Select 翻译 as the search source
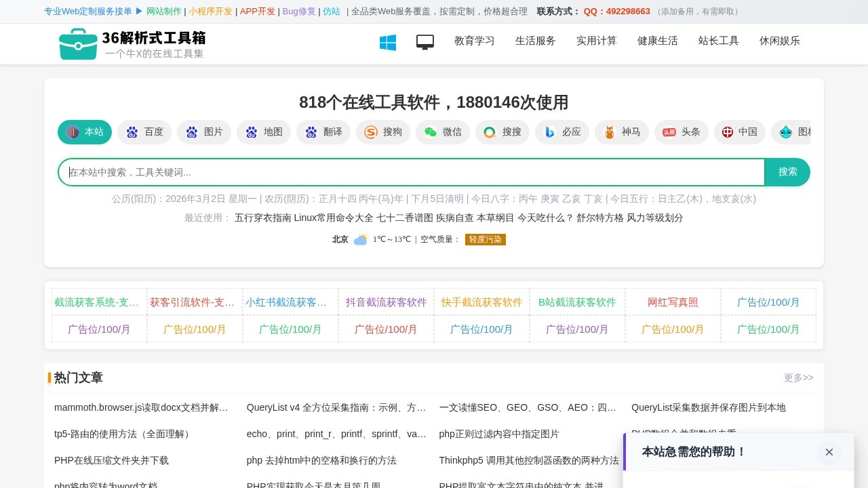Screen dimensions: 868x488 coord(323,132)
